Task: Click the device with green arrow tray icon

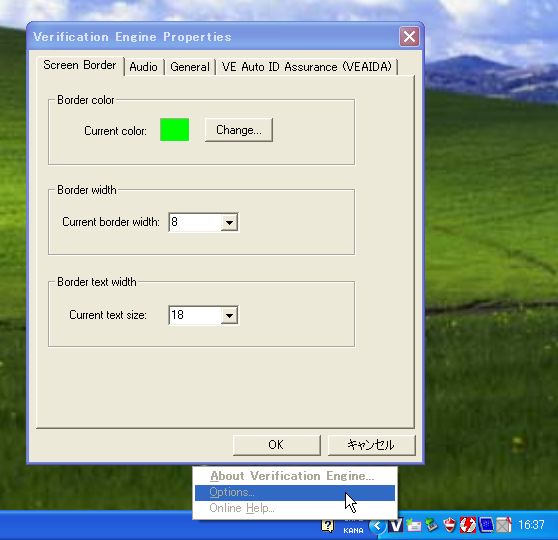Action: point(432,525)
